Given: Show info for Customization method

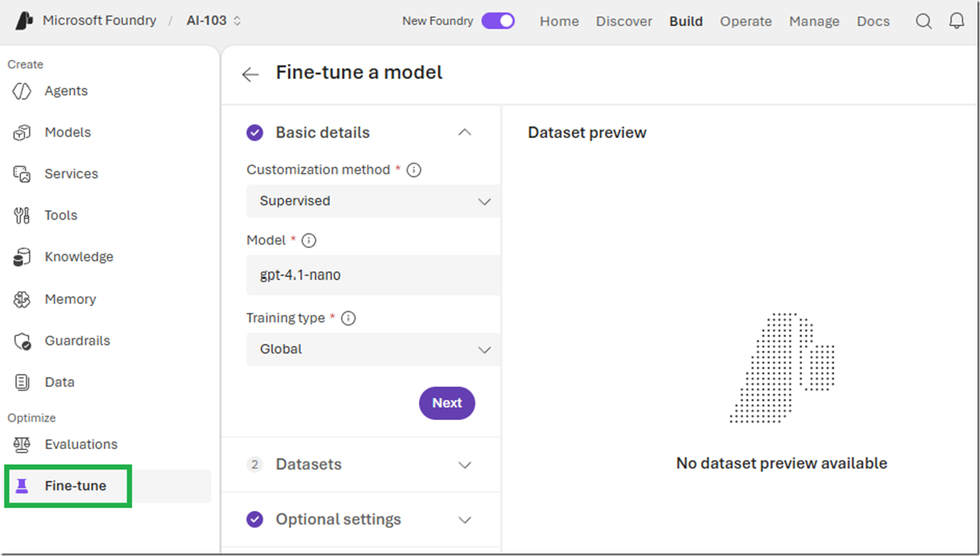Looking at the screenshot, I should pos(414,170).
